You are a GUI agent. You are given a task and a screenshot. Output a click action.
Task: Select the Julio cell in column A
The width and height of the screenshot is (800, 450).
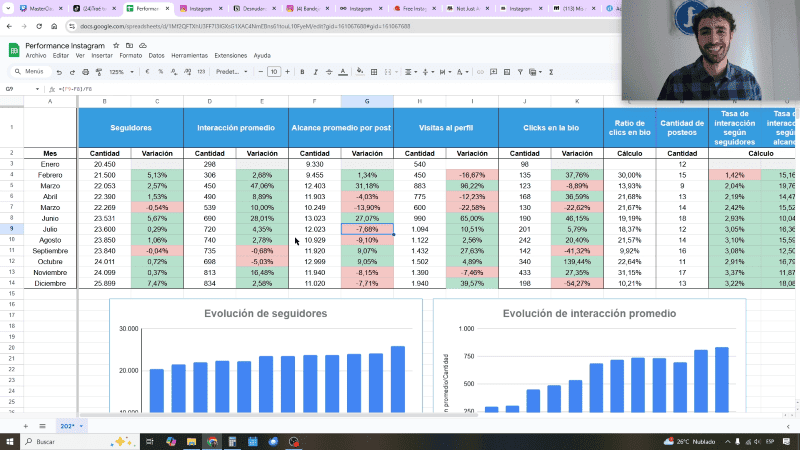coord(50,229)
